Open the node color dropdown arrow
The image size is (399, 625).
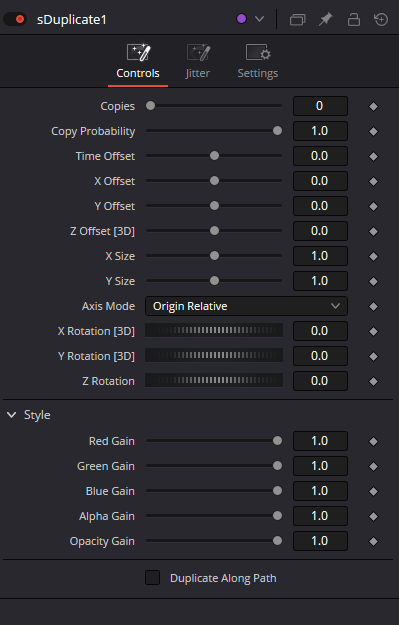[259, 19]
